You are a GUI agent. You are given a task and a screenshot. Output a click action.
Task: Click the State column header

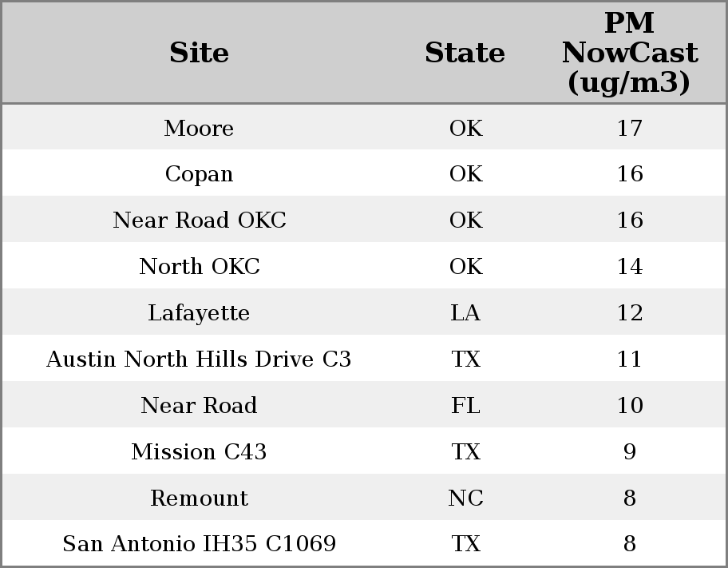465,53
